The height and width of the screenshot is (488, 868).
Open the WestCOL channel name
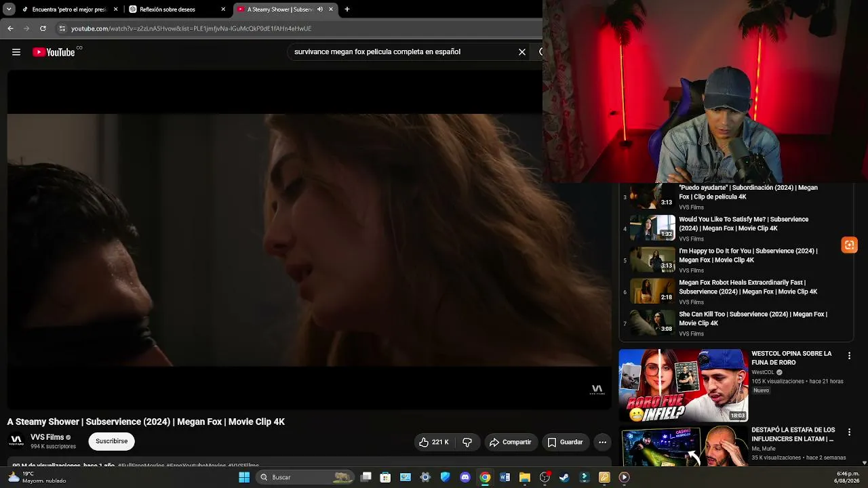[x=763, y=372]
